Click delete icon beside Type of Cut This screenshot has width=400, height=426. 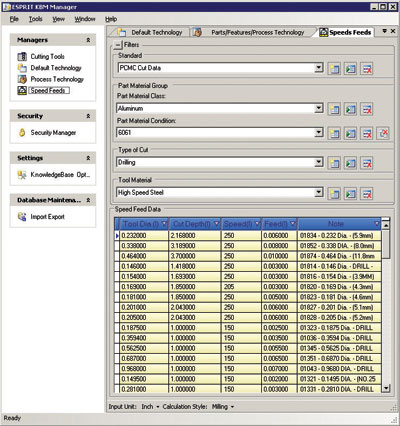pos(367,163)
